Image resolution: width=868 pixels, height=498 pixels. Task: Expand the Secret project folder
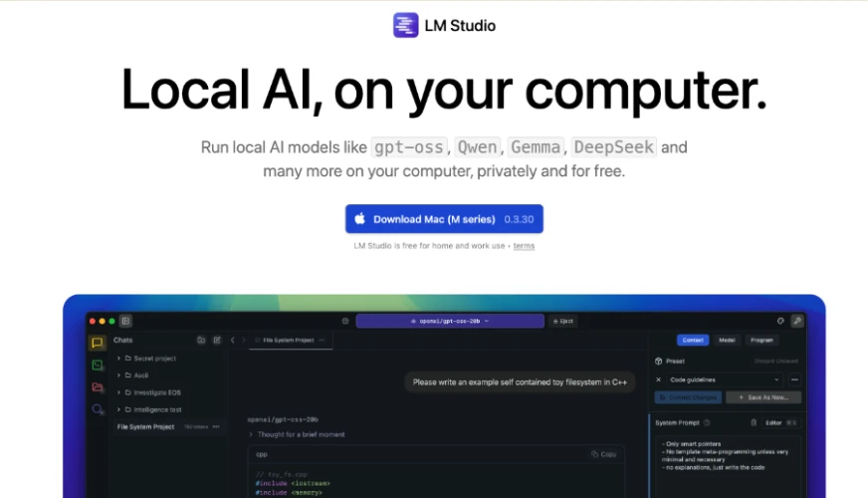tap(118, 359)
